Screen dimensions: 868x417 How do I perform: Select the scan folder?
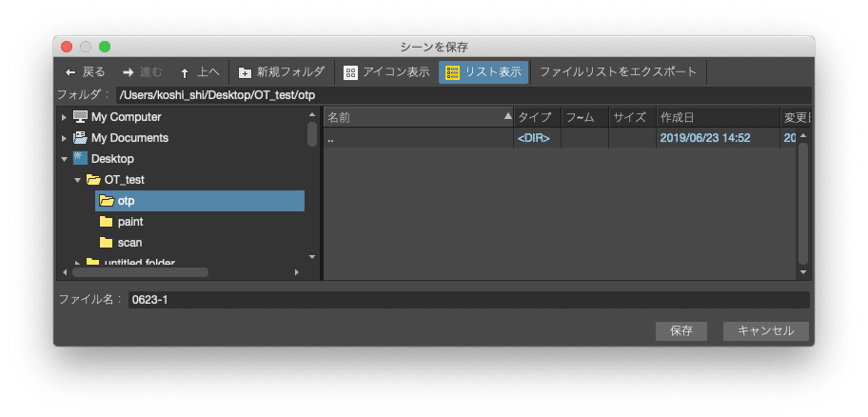coord(130,243)
